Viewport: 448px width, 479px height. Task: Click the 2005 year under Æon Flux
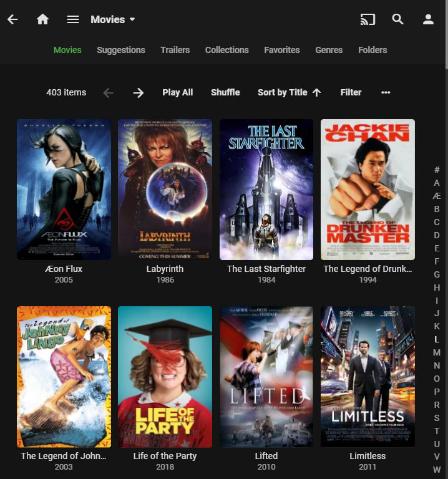(x=64, y=280)
